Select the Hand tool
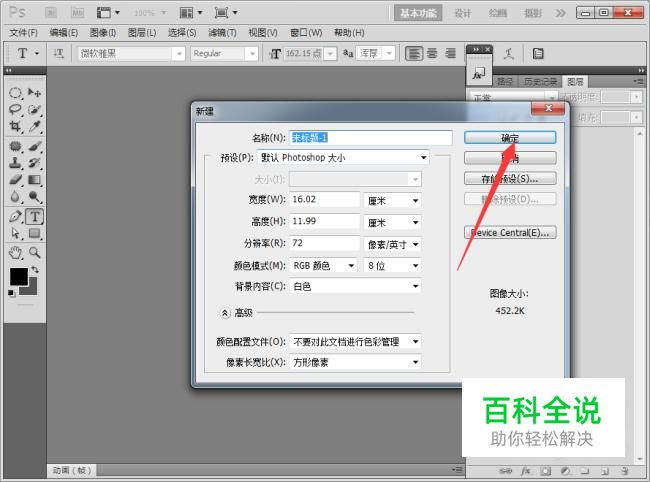The width and height of the screenshot is (650, 482). (x=15, y=252)
